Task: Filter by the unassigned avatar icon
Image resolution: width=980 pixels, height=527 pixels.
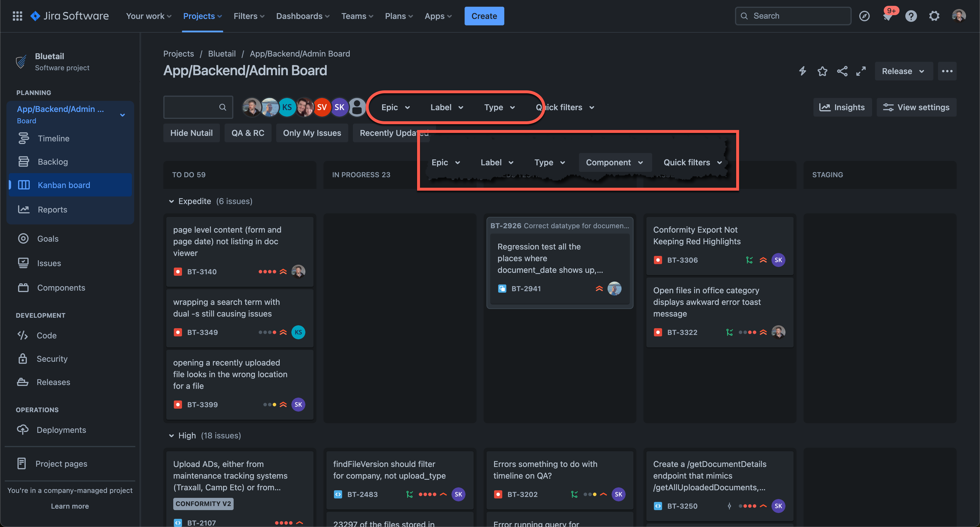Action: point(357,107)
